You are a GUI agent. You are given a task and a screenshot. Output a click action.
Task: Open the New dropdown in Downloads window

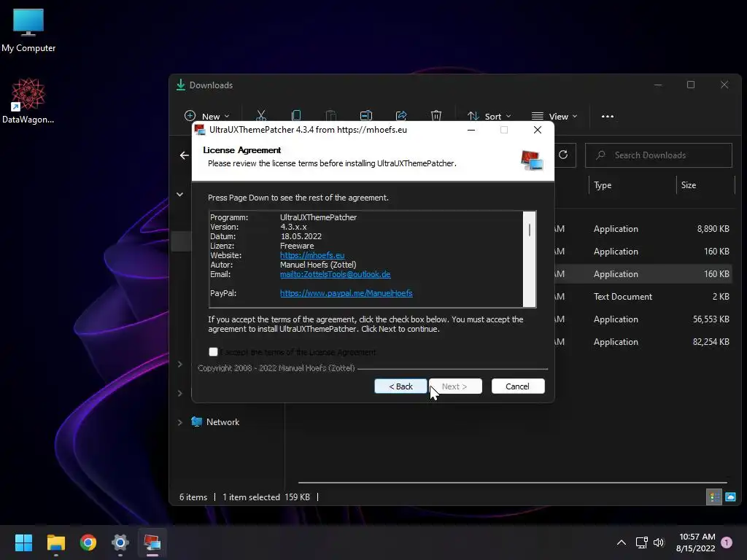pyautogui.click(x=206, y=116)
